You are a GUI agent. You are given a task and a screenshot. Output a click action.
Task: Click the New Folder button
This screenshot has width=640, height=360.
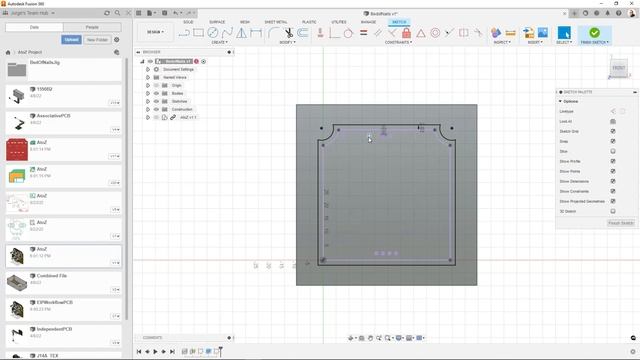pos(97,40)
